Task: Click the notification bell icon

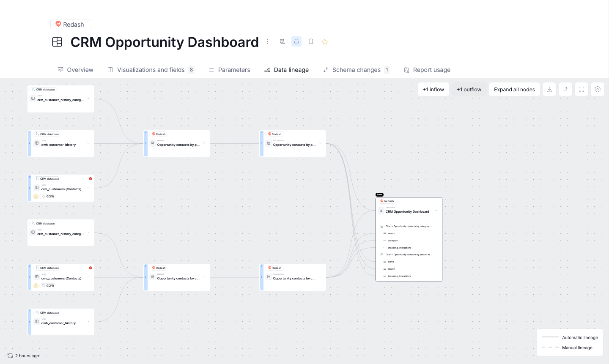Action: coord(296,41)
